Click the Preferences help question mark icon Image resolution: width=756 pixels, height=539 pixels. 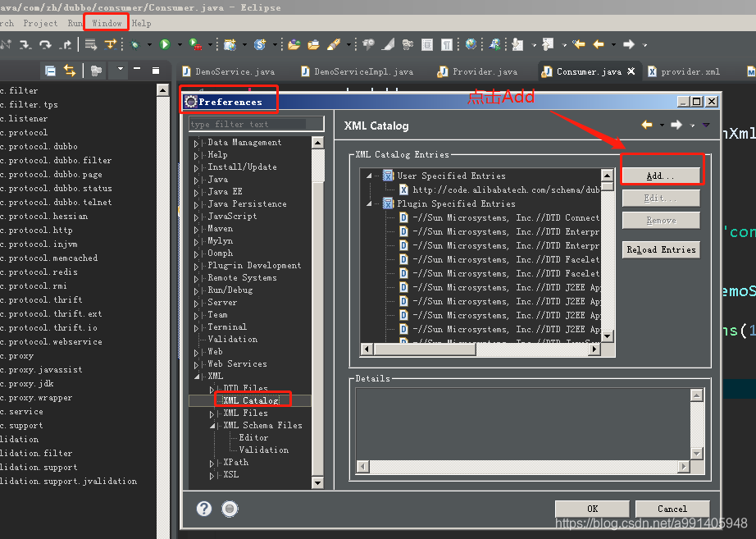click(204, 509)
